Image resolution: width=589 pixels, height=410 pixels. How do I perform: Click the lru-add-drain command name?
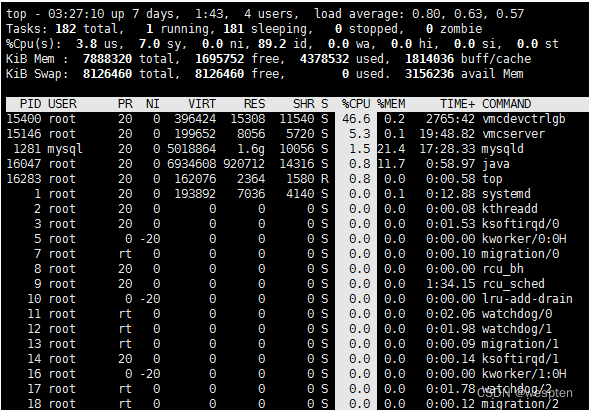(527, 299)
